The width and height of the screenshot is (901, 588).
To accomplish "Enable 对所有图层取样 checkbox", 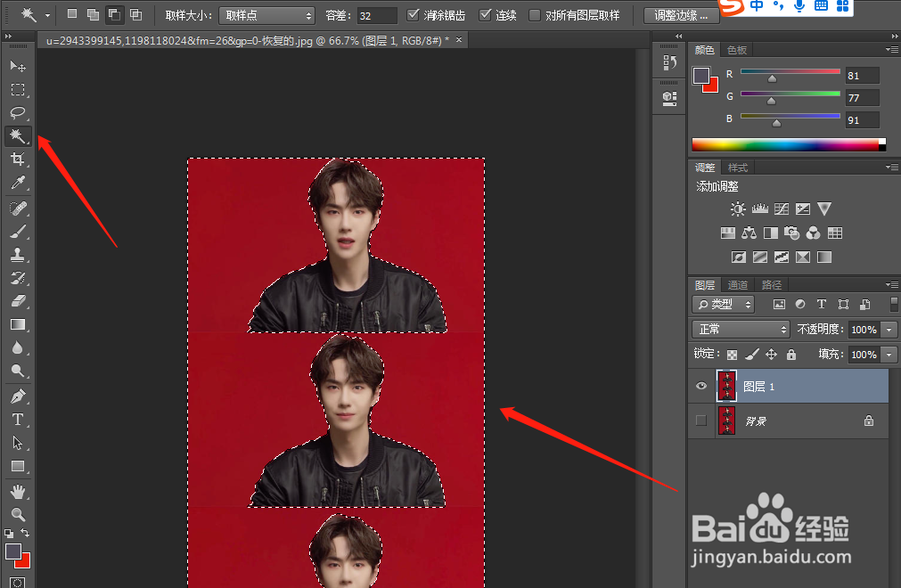I will pyautogui.click(x=535, y=15).
